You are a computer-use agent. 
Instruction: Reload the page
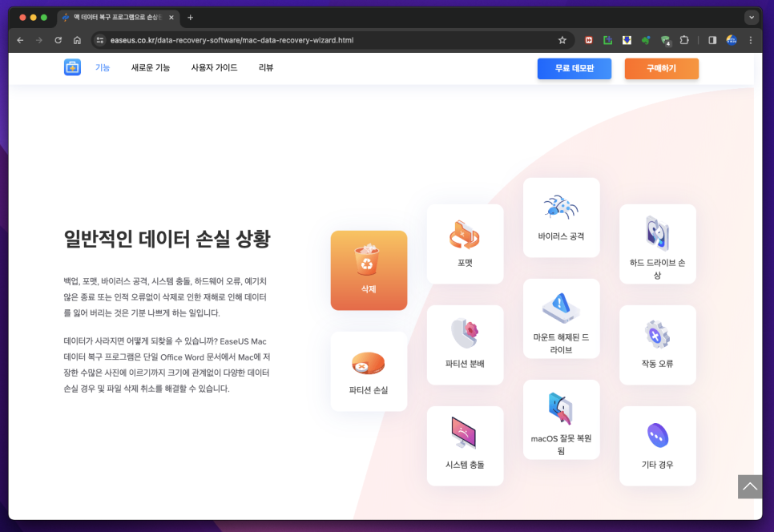(58, 41)
